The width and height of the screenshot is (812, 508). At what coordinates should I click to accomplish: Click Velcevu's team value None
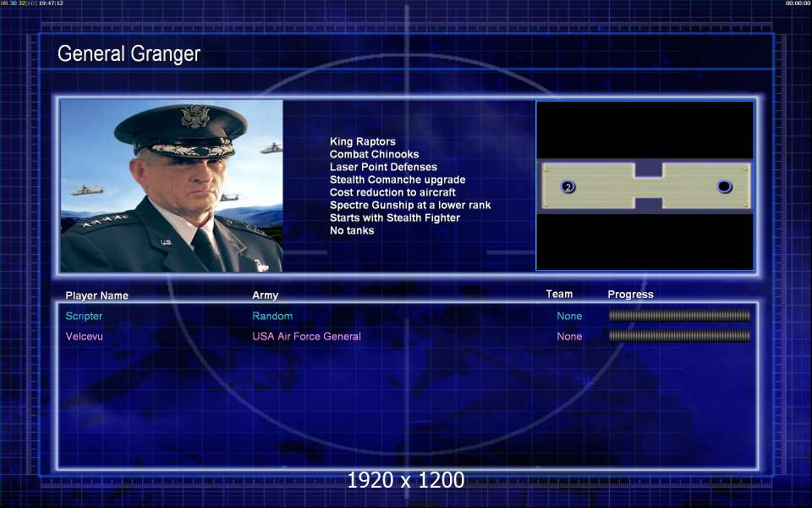[569, 336]
